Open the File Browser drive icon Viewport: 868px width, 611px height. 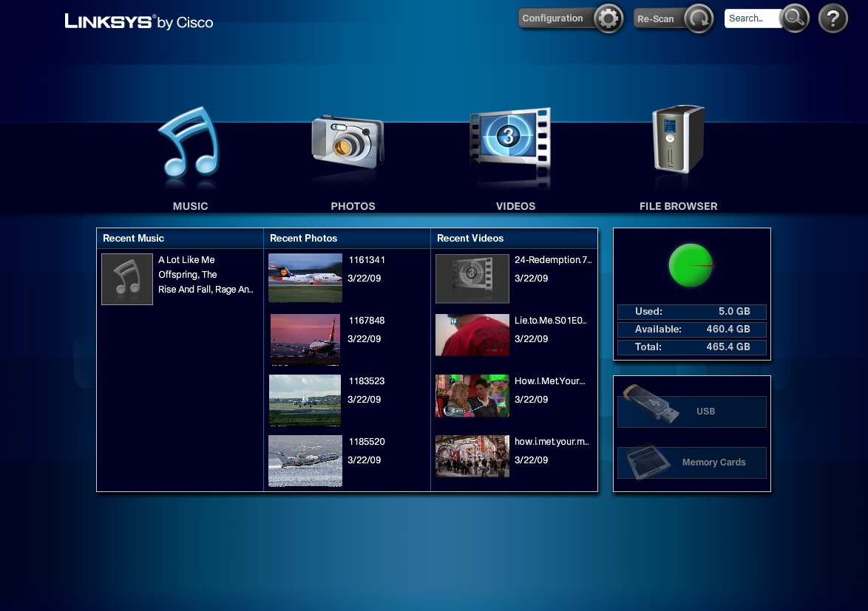678,140
